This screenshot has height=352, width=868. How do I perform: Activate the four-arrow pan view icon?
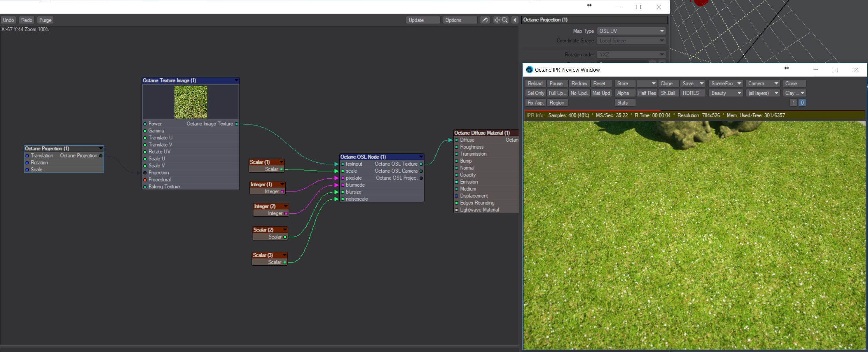pyautogui.click(x=496, y=20)
